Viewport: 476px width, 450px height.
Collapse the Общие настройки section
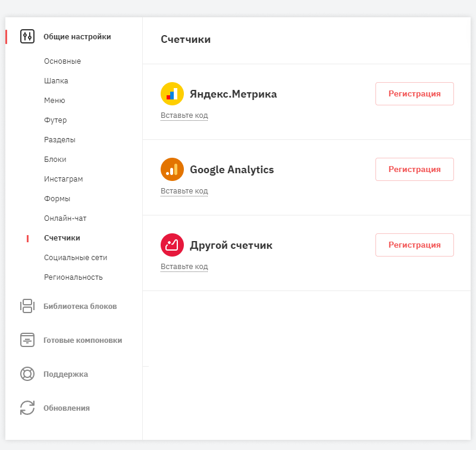77,36
